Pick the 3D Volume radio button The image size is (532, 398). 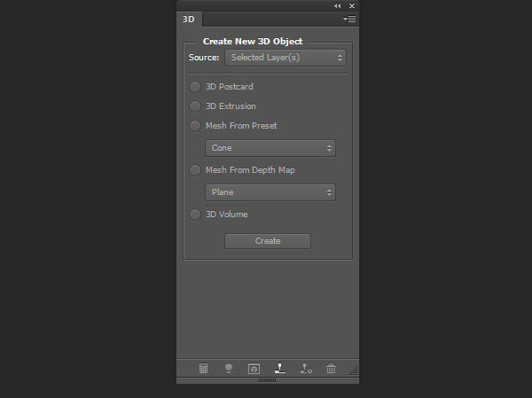point(195,215)
